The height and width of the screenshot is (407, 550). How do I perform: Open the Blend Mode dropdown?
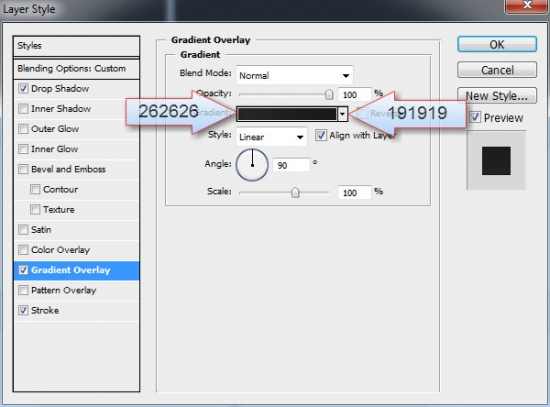click(295, 75)
